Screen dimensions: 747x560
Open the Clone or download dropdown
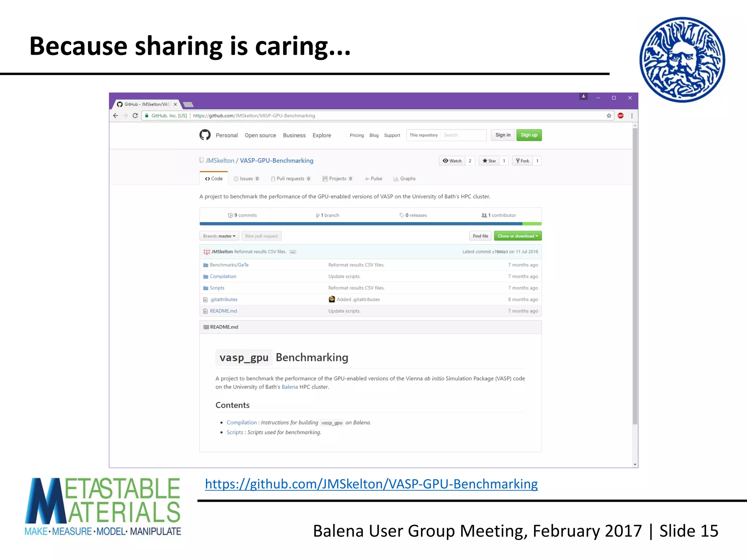pyautogui.click(x=518, y=236)
